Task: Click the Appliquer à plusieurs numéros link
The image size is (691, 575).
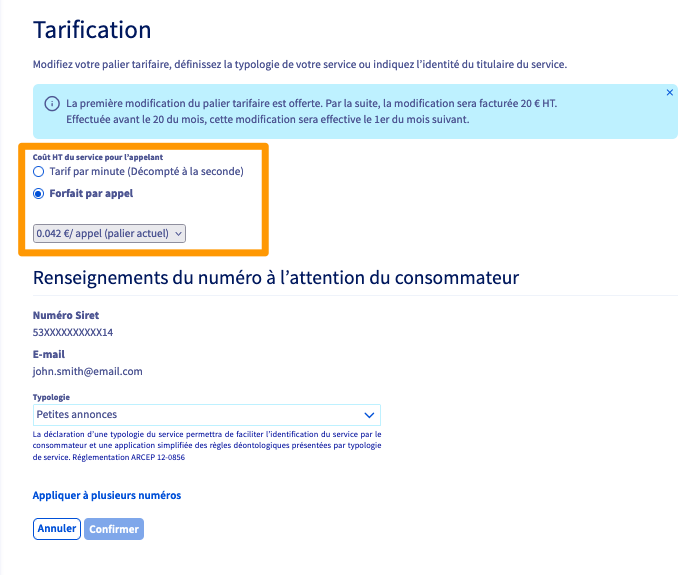Action: [x=107, y=495]
